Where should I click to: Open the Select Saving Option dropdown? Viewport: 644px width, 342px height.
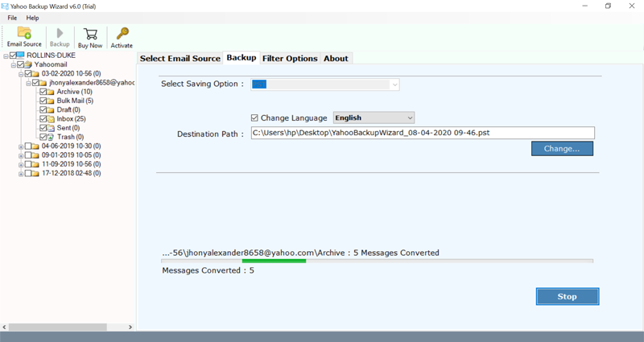pos(325,84)
